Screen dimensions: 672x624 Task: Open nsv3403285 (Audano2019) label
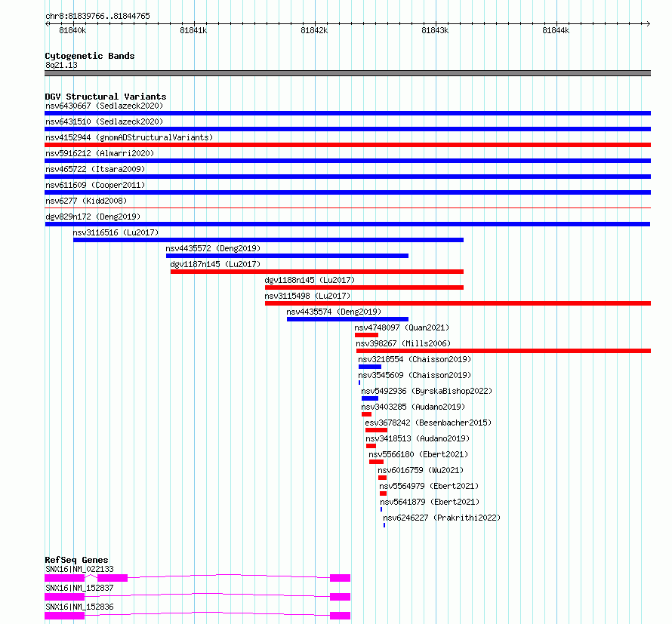coord(413,407)
